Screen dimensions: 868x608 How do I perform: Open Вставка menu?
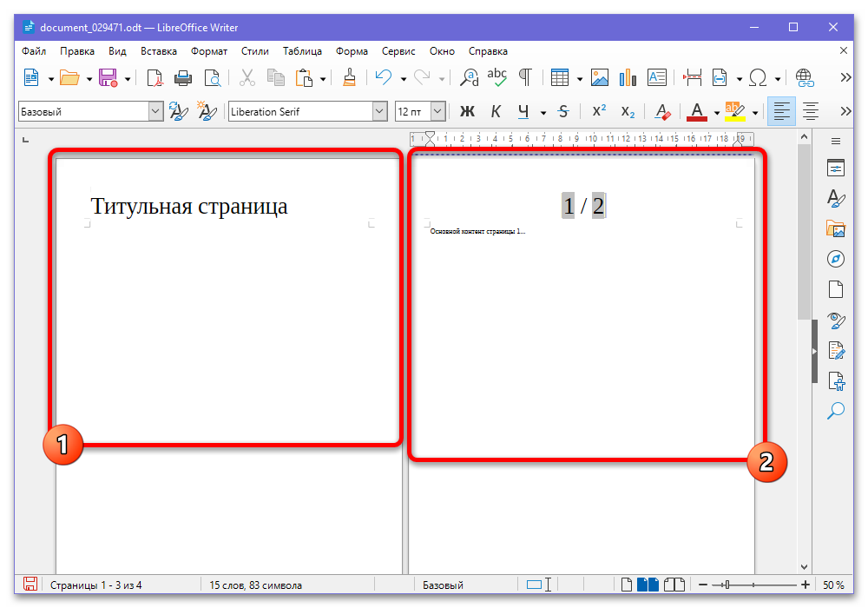[158, 51]
